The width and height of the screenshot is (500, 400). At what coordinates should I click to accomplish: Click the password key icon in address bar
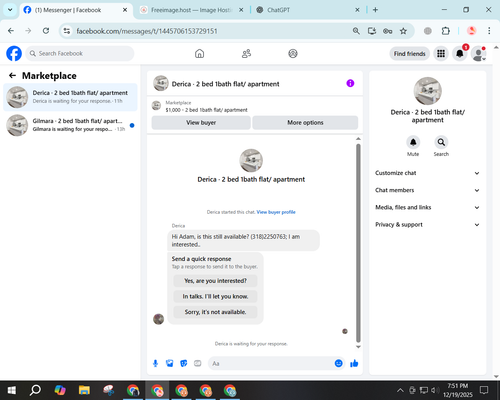point(387,31)
